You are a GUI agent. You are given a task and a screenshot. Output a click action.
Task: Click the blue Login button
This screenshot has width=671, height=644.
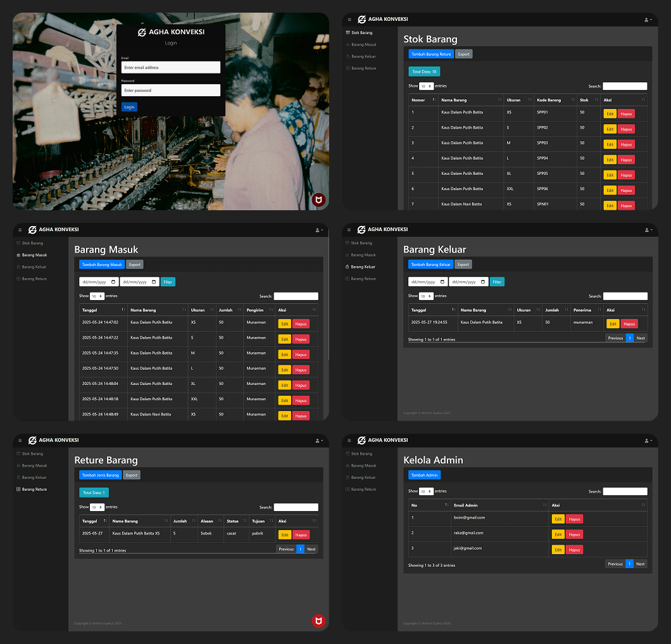coord(129,107)
